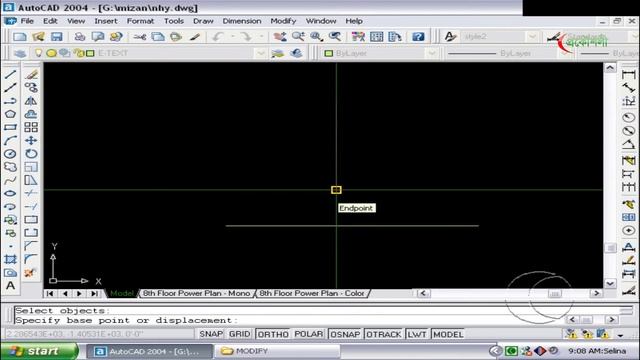Viewport: 640px width, 360px height.
Task: Toggle MODEL space button
Action: pos(448,334)
